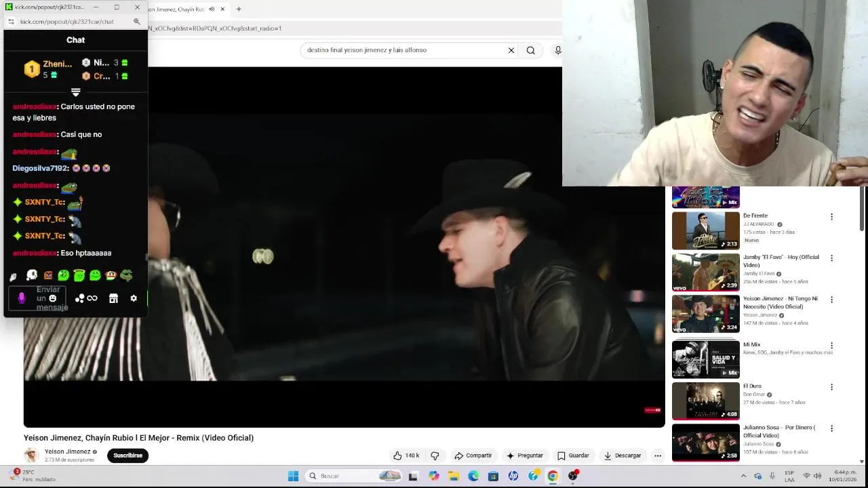Open Copilot from taskbar
The width and height of the screenshot is (868, 488).
pos(434,476)
